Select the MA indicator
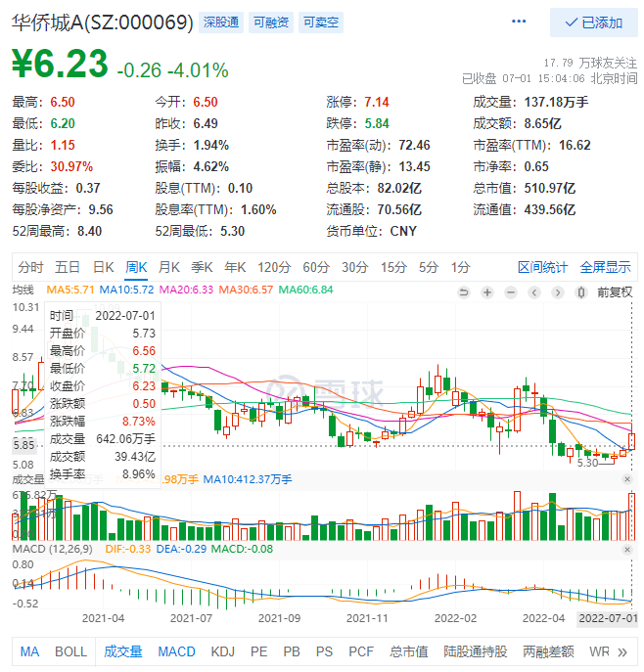644x672 pixels. (x=29, y=652)
